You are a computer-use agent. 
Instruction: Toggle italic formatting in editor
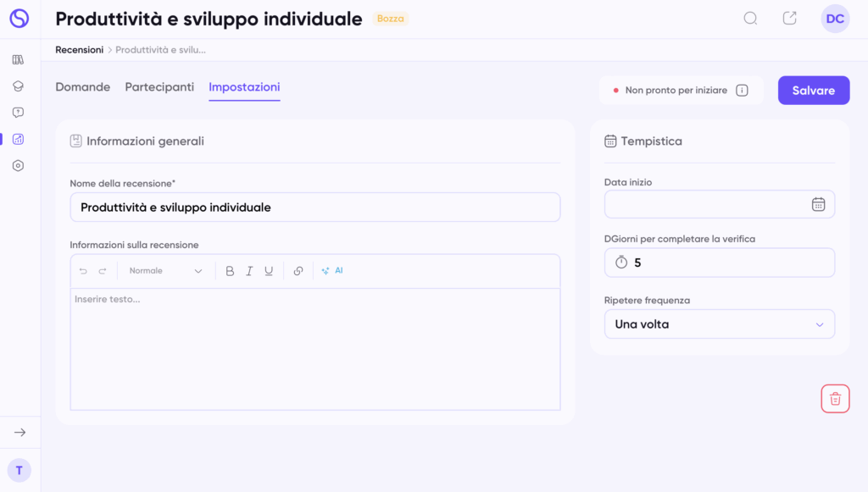(x=249, y=271)
